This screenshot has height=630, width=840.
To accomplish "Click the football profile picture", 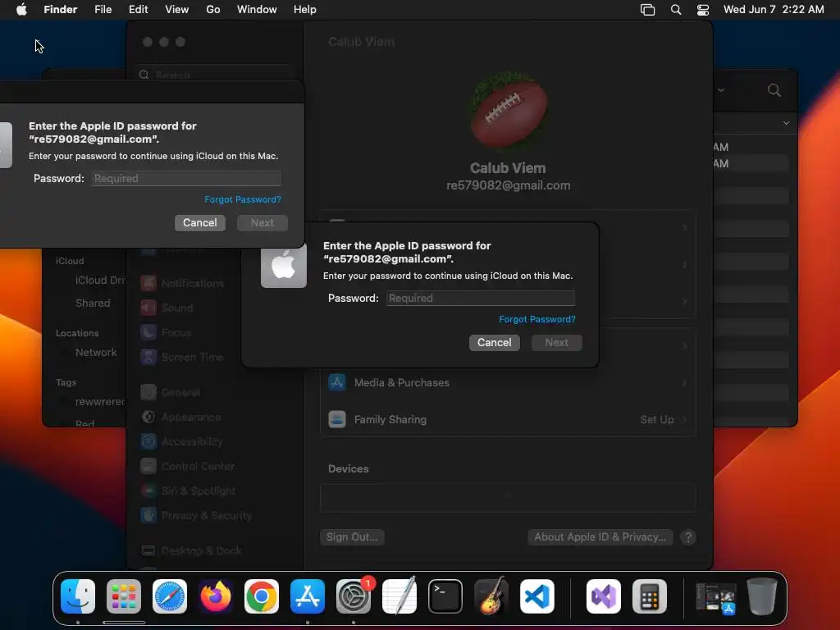I will [509, 111].
